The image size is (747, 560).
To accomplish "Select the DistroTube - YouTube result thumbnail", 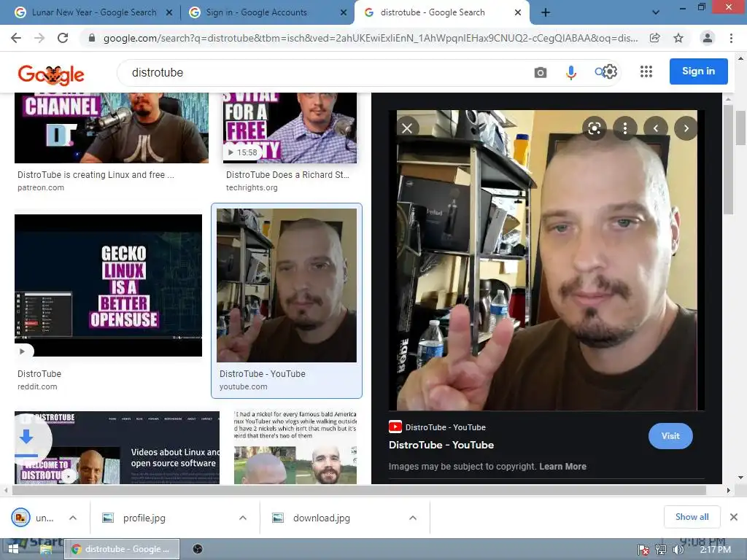I will 286,285.
